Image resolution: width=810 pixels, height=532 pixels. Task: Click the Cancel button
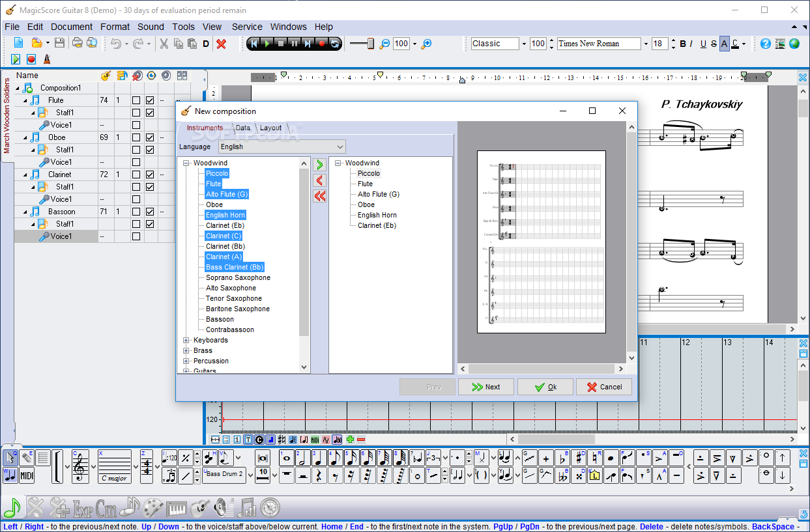[604, 387]
